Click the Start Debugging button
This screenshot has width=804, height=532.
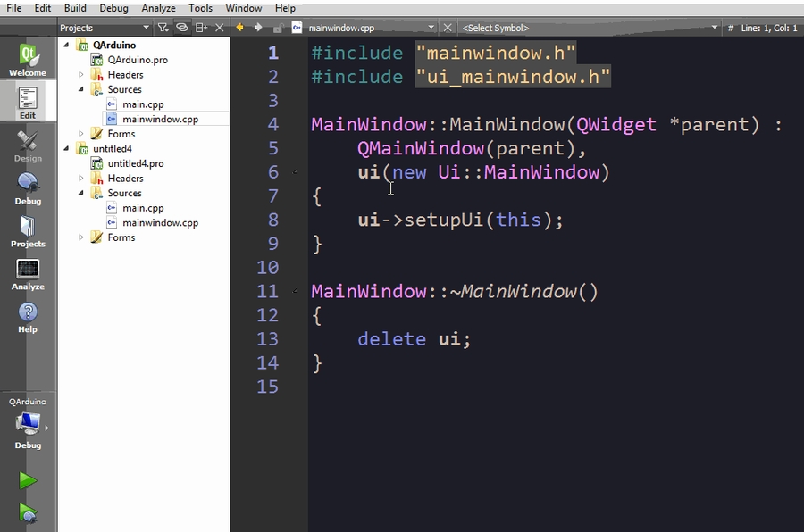pos(28,513)
